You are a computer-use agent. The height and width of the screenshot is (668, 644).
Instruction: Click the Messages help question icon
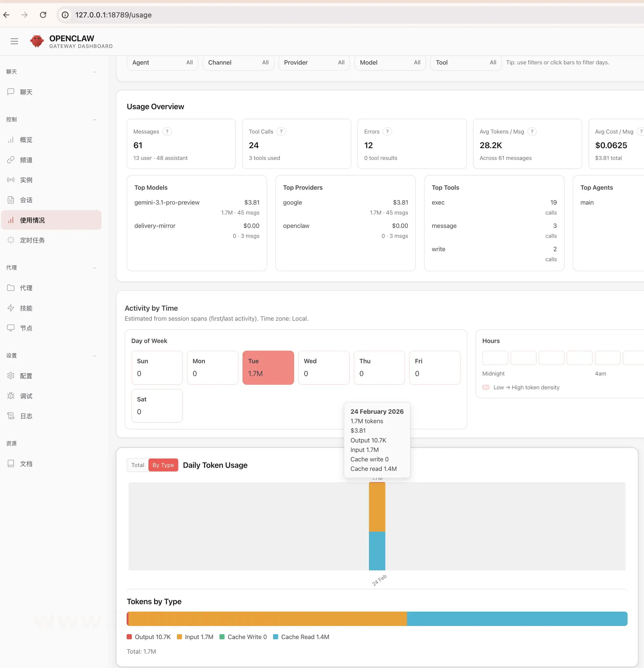pyautogui.click(x=167, y=131)
